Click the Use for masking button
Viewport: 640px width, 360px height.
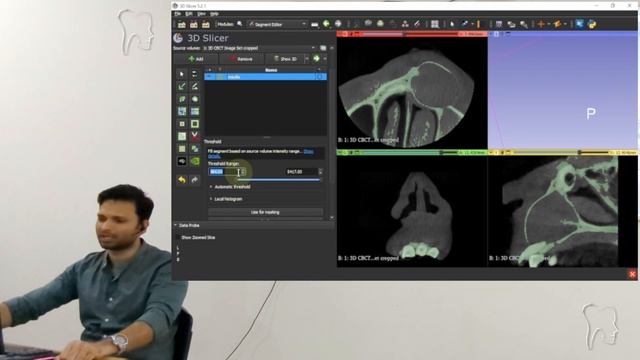point(265,212)
